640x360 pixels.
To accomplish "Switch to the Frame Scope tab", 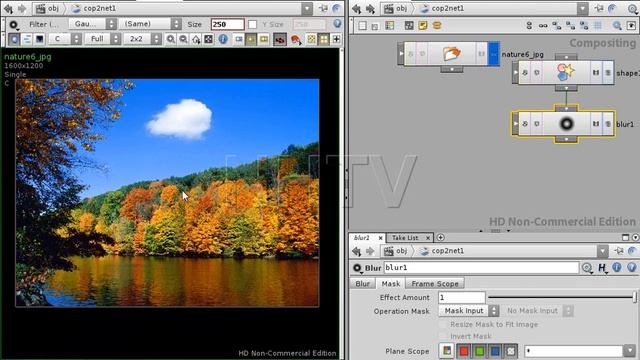I will pyautogui.click(x=435, y=283).
